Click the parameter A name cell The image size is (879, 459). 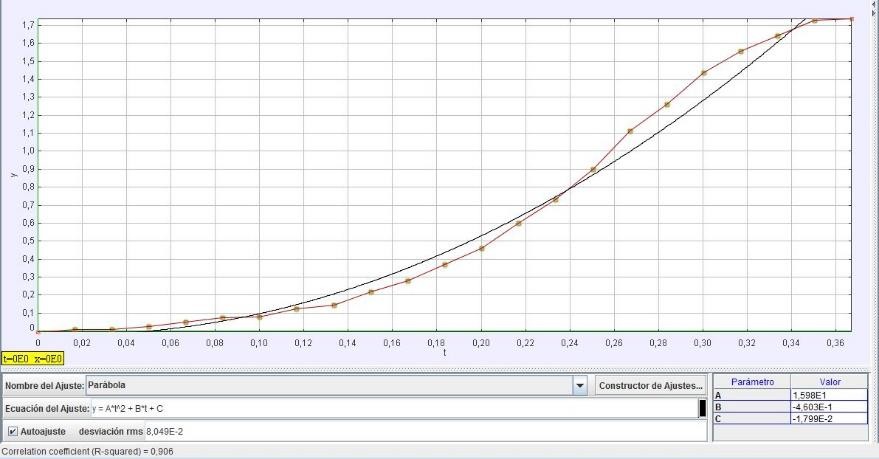tap(751, 395)
